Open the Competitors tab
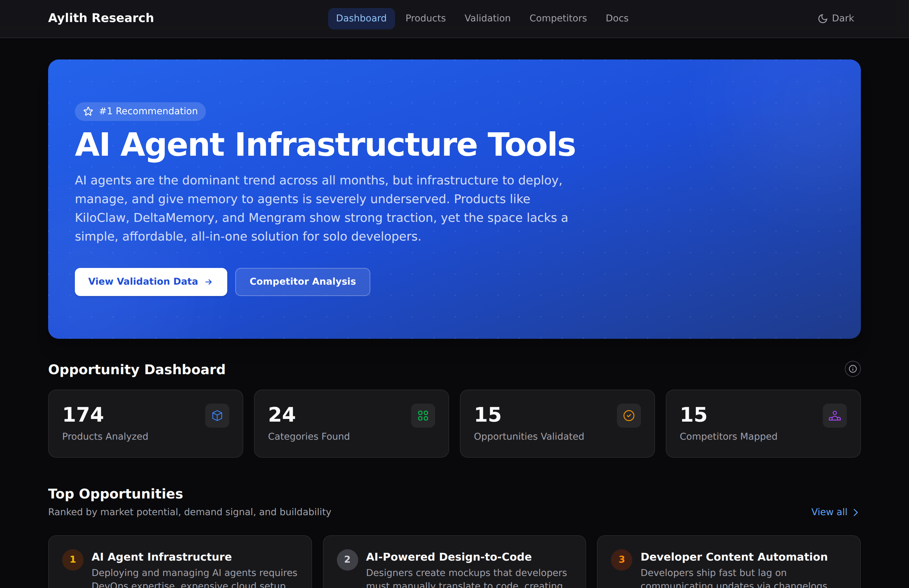 click(x=558, y=18)
